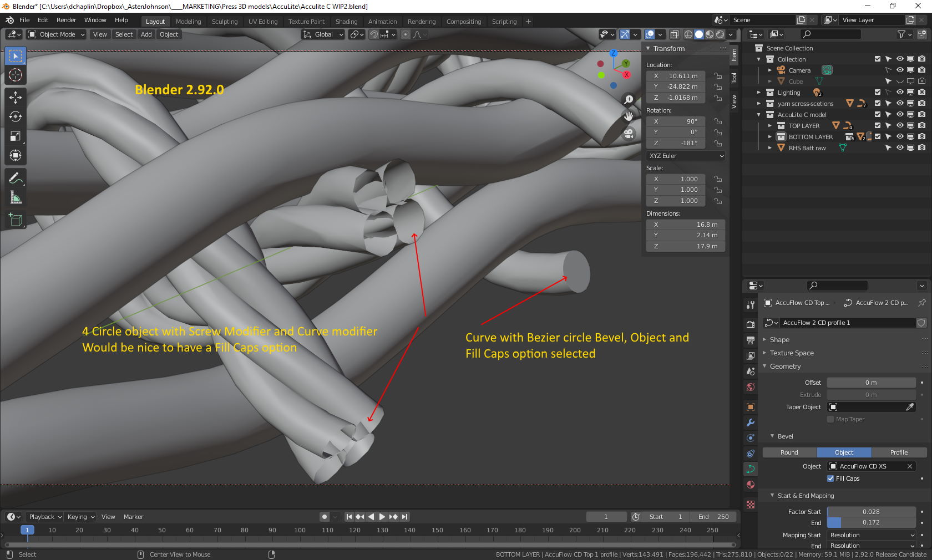The width and height of the screenshot is (932, 560).
Task: Choose the Add Cube tool
Action: pos(16,220)
